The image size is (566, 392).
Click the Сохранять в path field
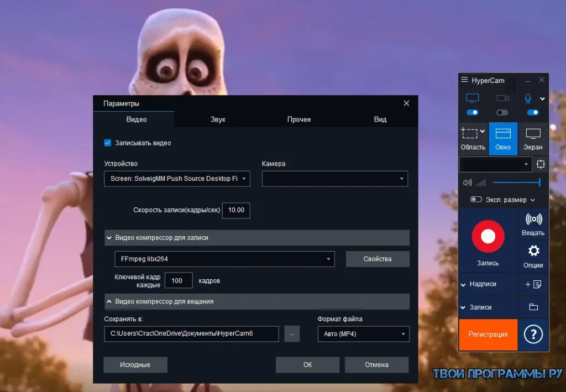pyautogui.click(x=191, y=334)
